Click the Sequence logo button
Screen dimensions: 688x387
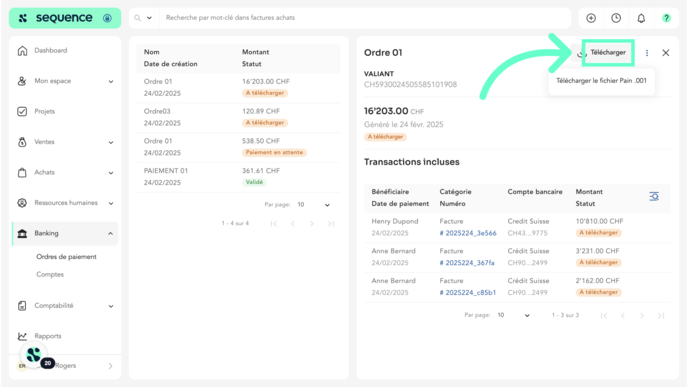pyautogui.click(x=64, y=18)
